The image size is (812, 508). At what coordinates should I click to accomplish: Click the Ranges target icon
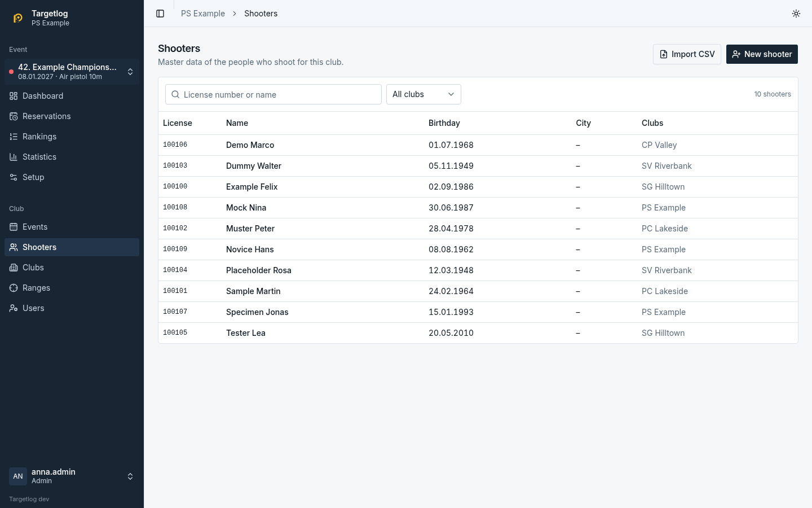[x=14, y=288]
